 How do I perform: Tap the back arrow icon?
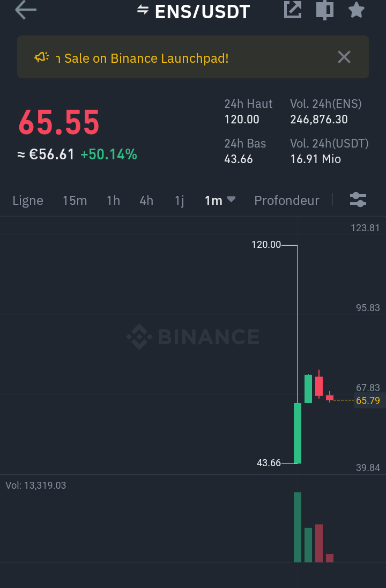pyautogui.click(x=25, y=10)
